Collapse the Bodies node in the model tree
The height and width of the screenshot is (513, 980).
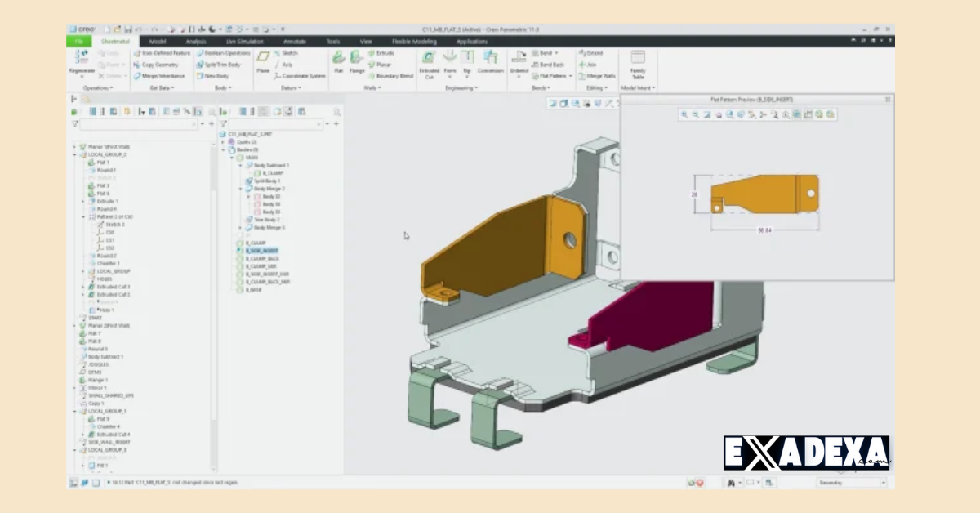pos(221,150)
